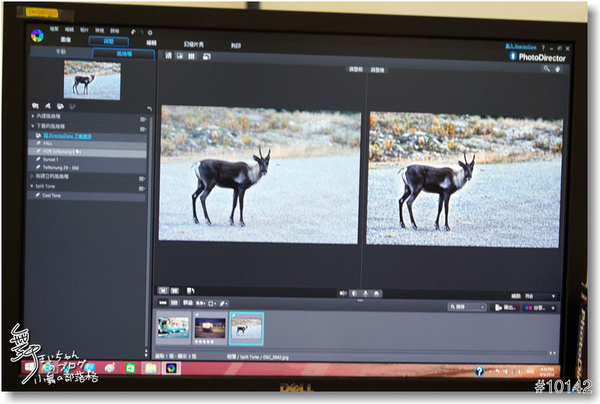
Task: Select the highlighted deer filmstrip thumbnail
Action: (246, 329)
